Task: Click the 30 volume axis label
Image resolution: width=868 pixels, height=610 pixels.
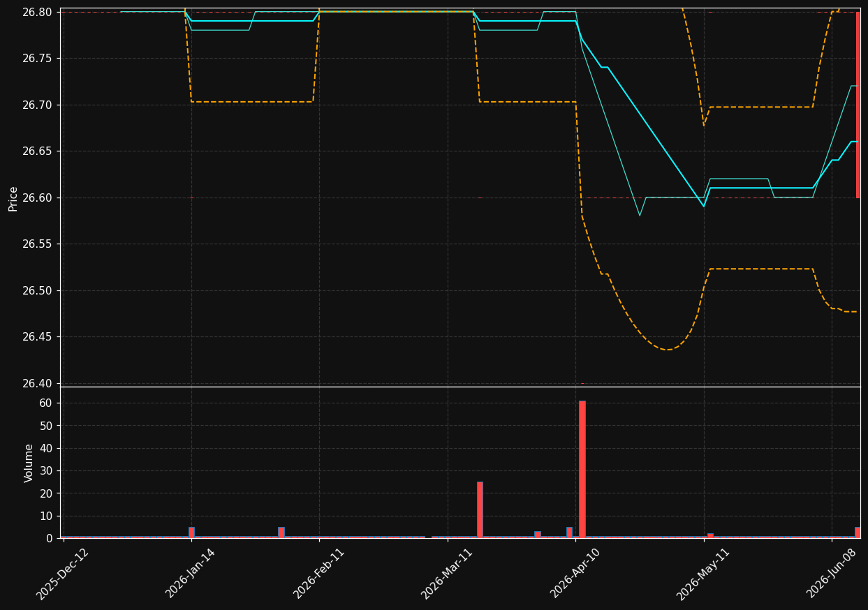Action: pyautogui.click(x=45, y=470)
